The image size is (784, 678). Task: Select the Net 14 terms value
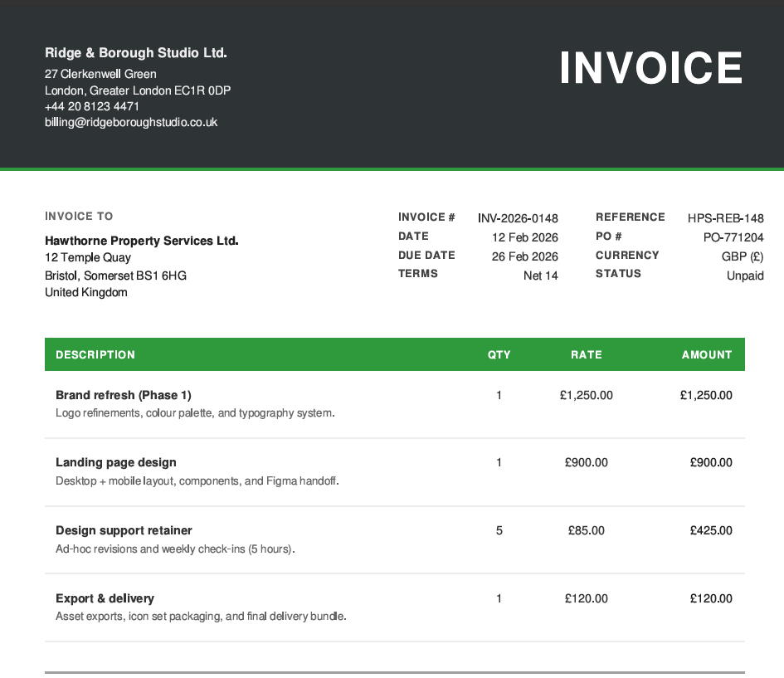point(540,276)
